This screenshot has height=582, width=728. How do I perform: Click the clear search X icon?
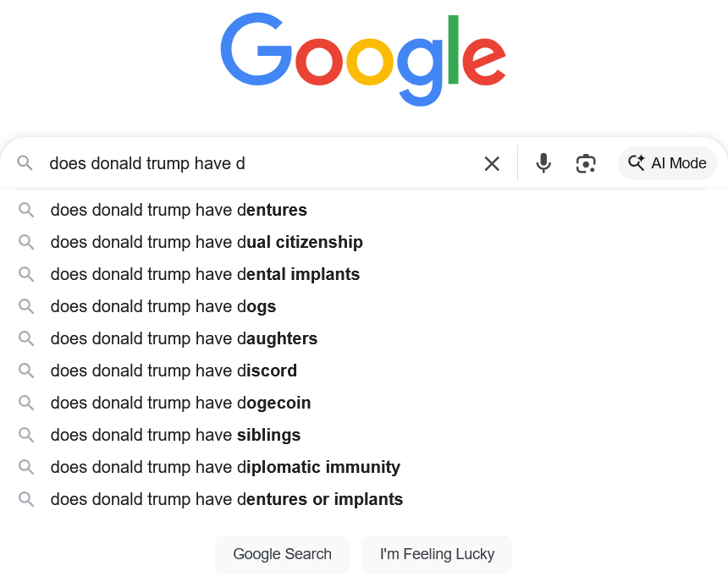click(492, 163)
